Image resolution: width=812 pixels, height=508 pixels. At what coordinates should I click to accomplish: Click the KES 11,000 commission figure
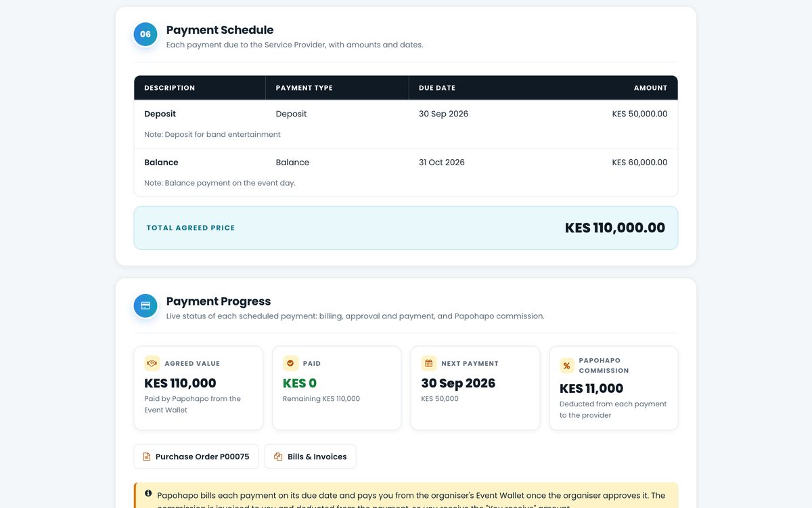[x=591, y=389]
